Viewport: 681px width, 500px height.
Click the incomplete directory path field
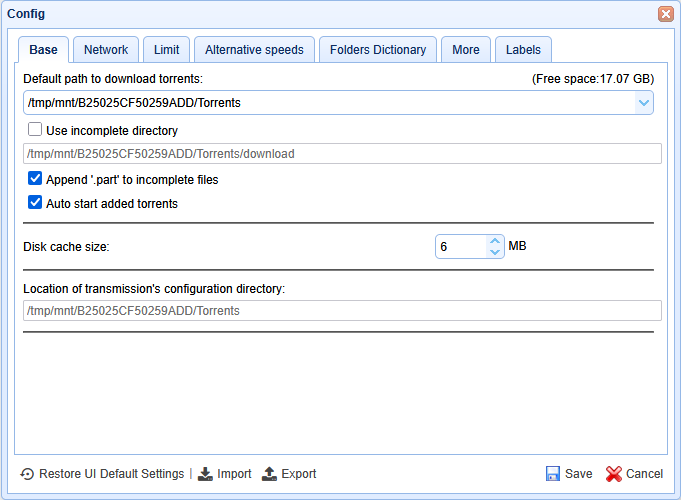click(x=341, y=154)
